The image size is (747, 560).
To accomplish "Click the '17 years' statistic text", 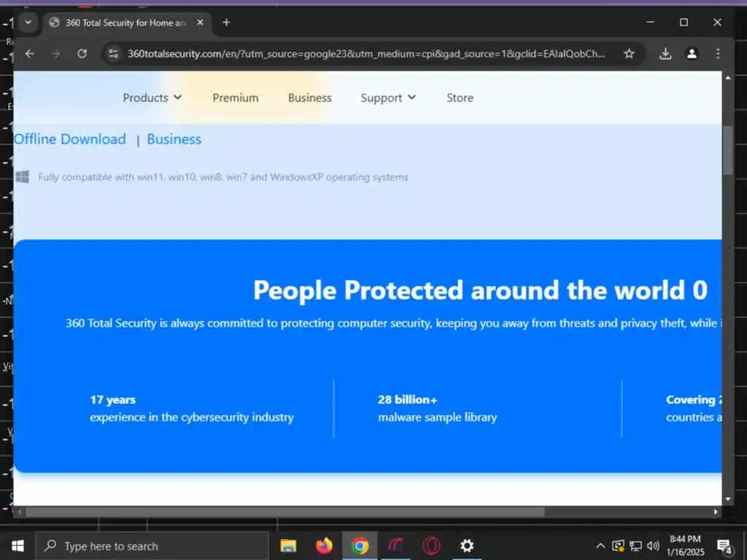I will (x=113, y=400).
